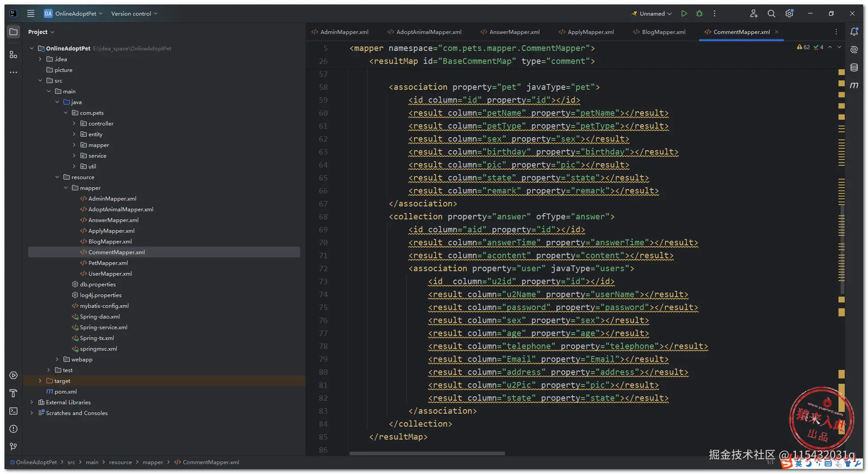Switch to AdminMapper.xml tab
Screen dimensions: 868x474
coord(340,32)
